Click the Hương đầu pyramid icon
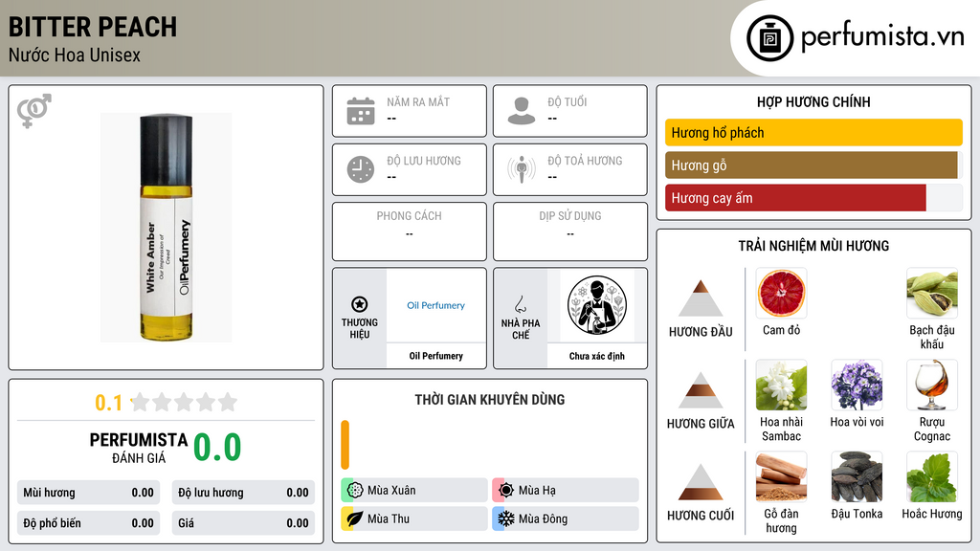 [x=701, y=298]
